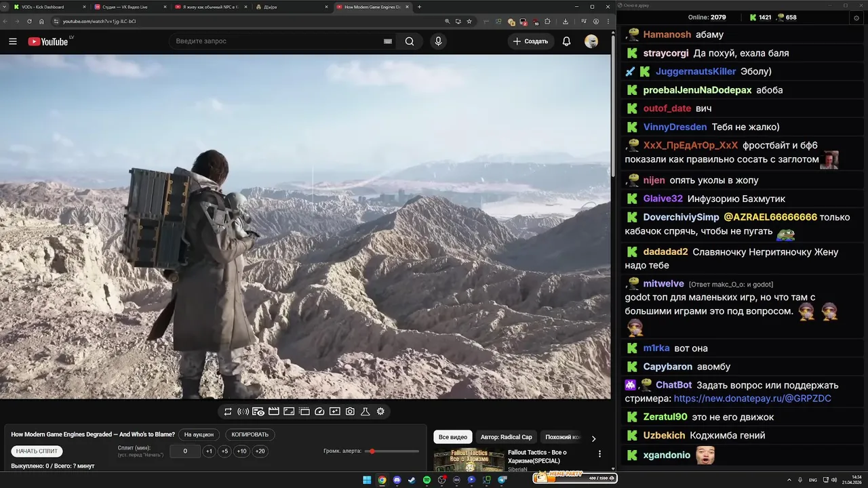Viewport: 868px width, 488px height.
Task: Click the clapperboard icon in player toolbar
Action: pyautogui.click(x=274, y=411)
